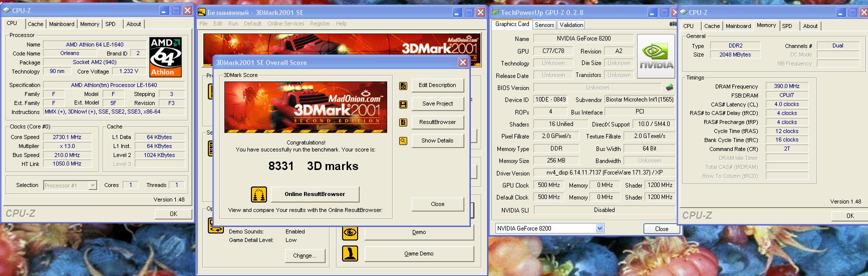The height and width of the screenshot is (276, 868).
Task: Click the AMD Athlon 64 logo
Action: click(x=165, y=56)
